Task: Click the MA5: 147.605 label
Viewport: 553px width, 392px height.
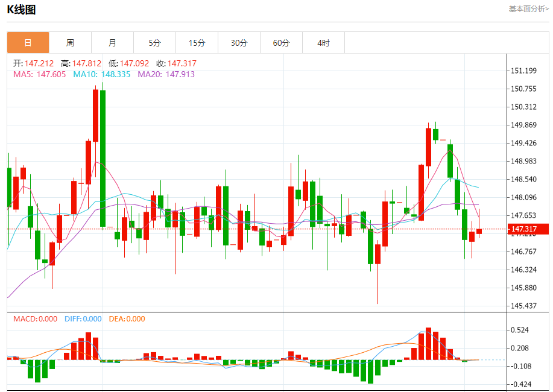Action: [x=40, y=74]
